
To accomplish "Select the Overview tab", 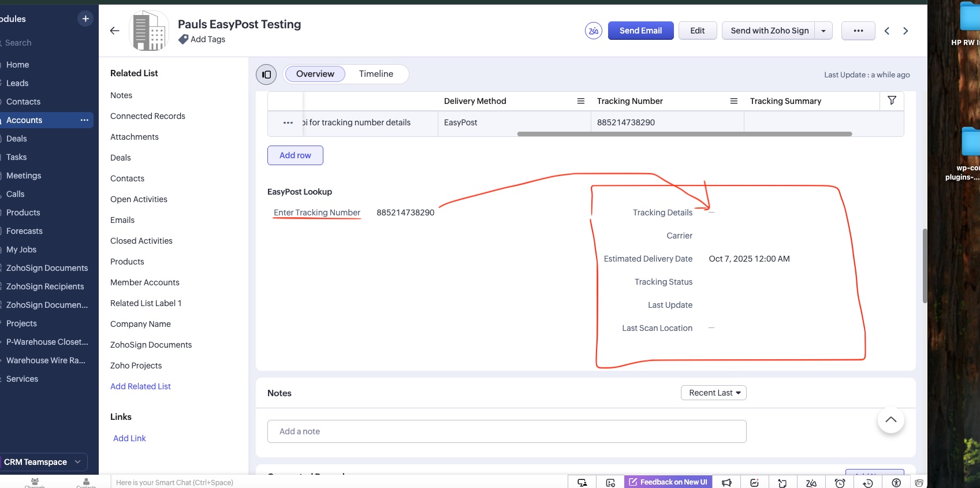I will point(315,74).
